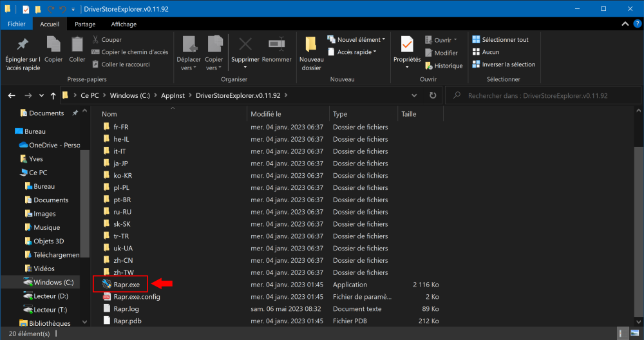This screenshot has height=340, width=644.
Task: Click Inverser la sélection button
Action: click(x=504, y=64)
